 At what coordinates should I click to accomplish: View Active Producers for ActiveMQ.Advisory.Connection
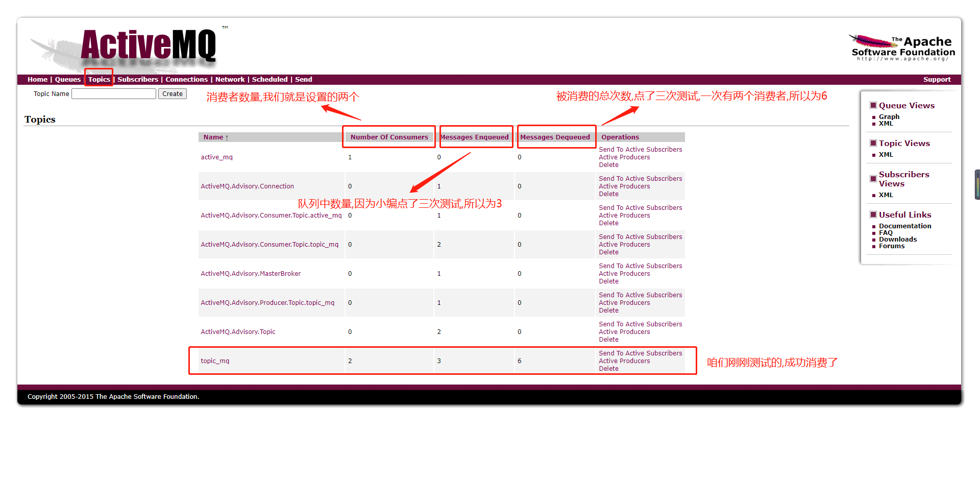(x=624, y=186)
